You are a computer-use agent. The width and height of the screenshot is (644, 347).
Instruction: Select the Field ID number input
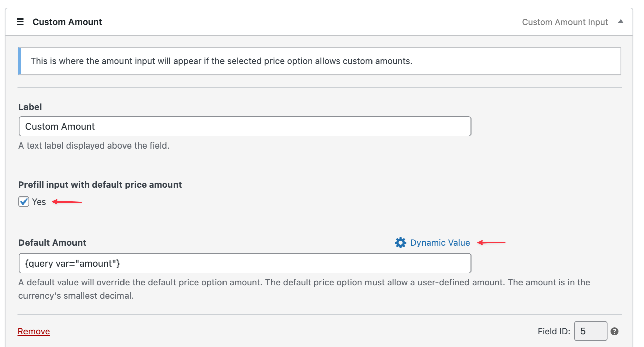pyautogui.click(x=590, y=331)
